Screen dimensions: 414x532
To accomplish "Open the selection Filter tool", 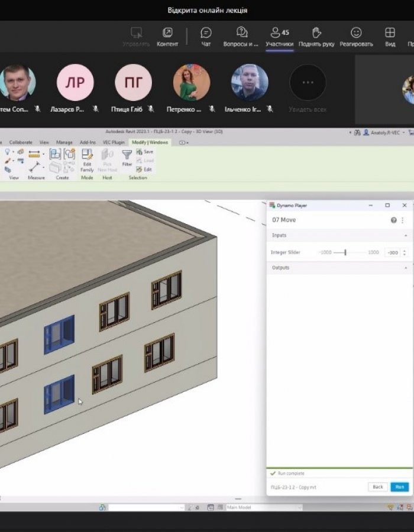I will coord(127,158).
